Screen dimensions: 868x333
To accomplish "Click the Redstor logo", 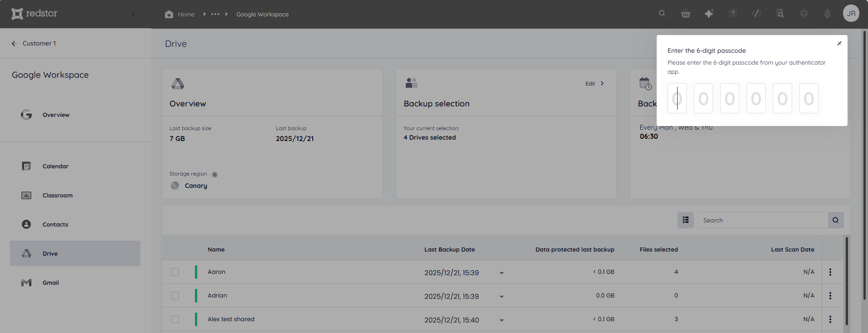I will click(x=35, y=14).
